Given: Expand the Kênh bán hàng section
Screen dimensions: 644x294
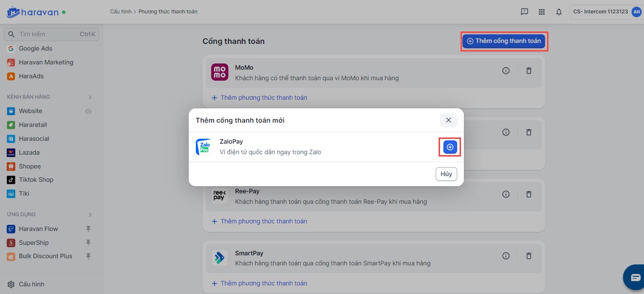Looking at the screenshot, I should (90, 97).
